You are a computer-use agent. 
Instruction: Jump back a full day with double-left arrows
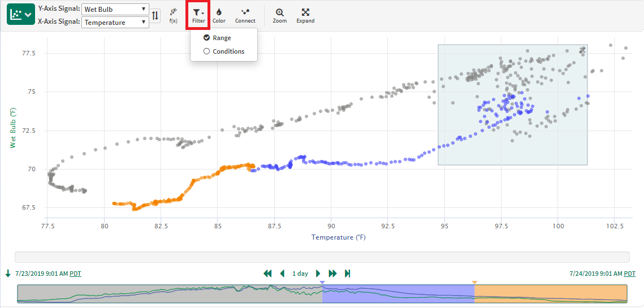coord(267,274)
